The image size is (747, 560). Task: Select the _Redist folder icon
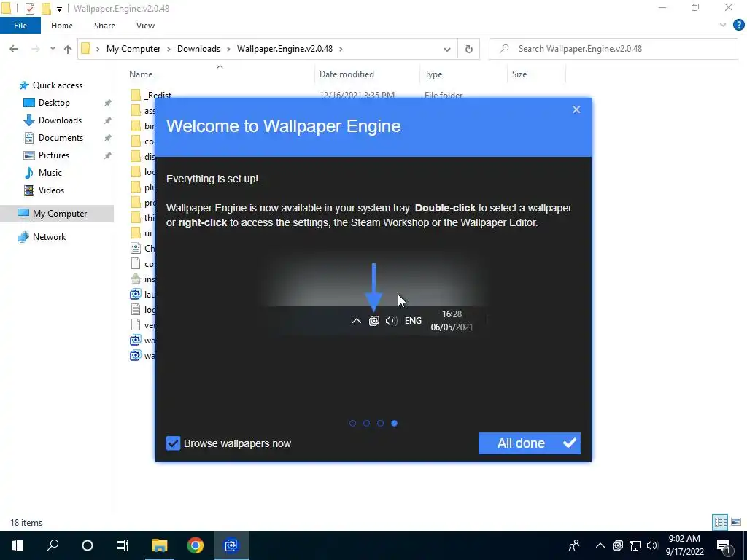136,96
